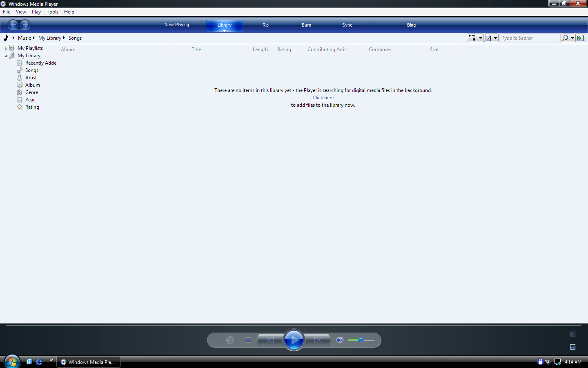Open the search options dropdown arrow
Image resolution: width=588 pixels, height=368 pixels.
(x=572, y=38)
